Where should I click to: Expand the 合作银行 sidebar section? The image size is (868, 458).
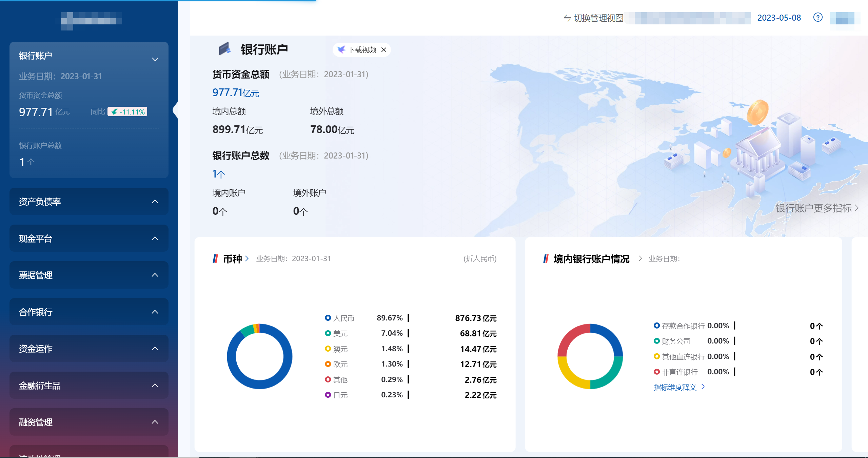pyautogui.click(x=155, y=312)
